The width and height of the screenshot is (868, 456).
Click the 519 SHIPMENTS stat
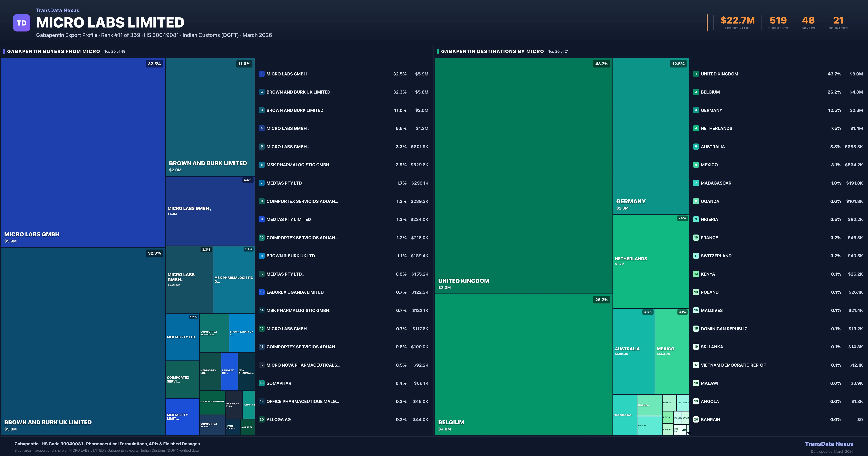click(778, 20)
